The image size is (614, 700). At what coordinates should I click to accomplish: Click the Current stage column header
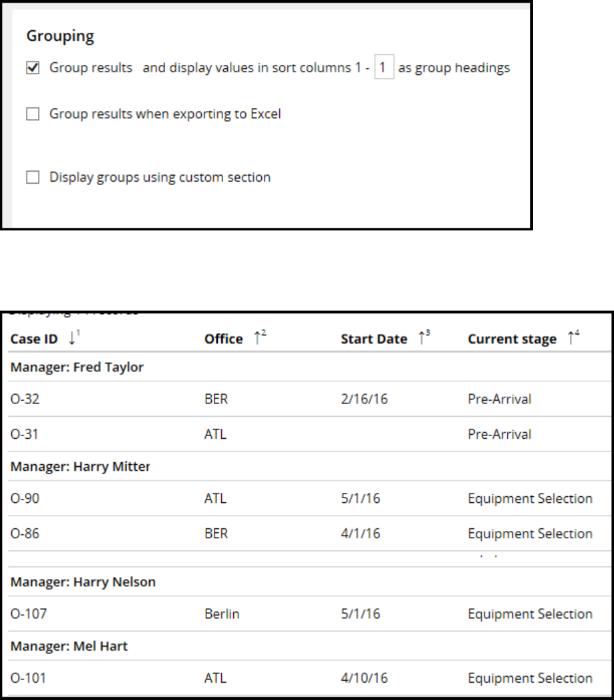pyautogui.click(x=512, y=339)
